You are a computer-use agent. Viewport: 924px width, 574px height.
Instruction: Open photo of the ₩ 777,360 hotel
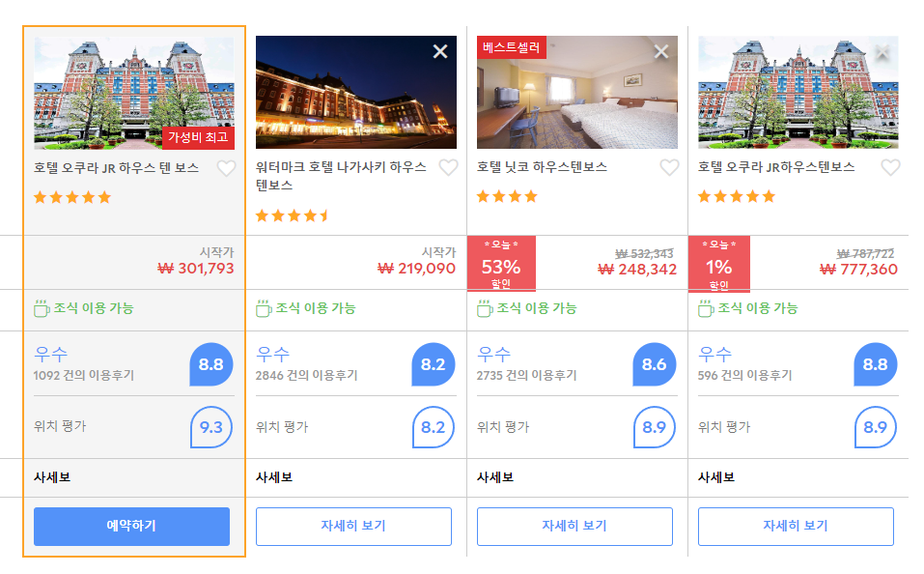point(798,92)
